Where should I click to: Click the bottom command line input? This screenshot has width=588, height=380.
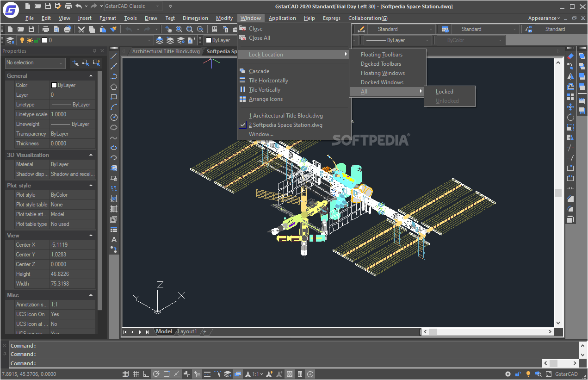pos(275,363)
